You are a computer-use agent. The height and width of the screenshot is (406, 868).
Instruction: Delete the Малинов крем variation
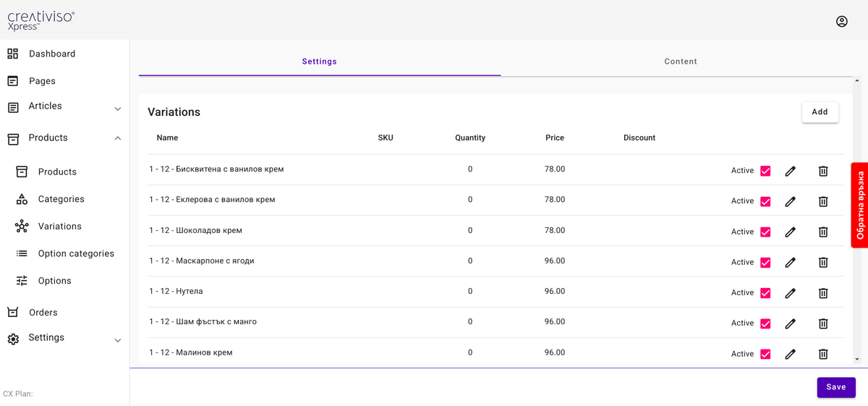pyautogui.click(x=823, y=354)
